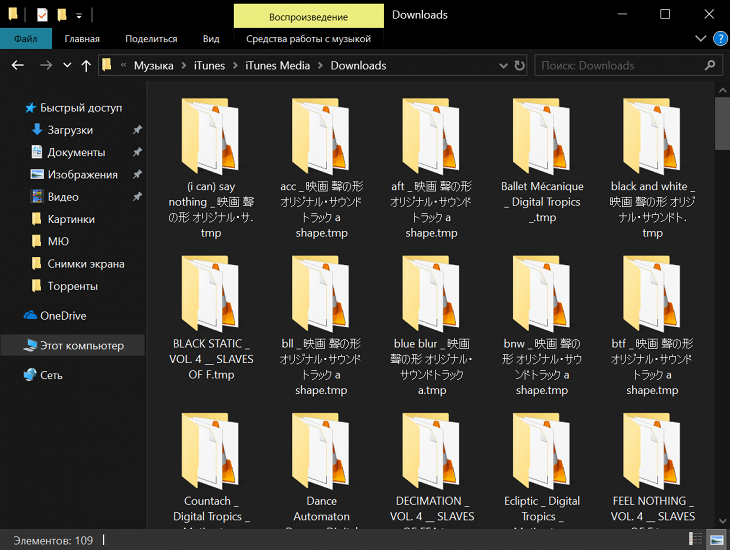The height and width of the screenshot is (550, 730).
Task: Switch to large icons view in status bar
Action: (716, 539)
